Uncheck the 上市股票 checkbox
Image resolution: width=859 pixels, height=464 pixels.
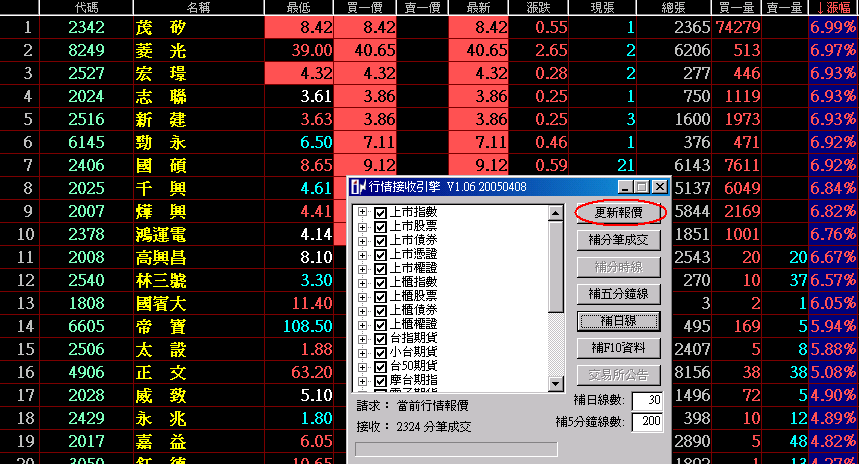point(380,227)
